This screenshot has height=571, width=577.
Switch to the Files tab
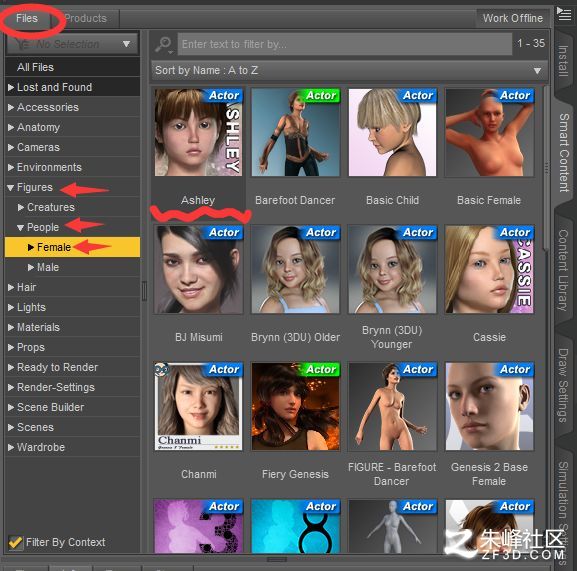pos(26,18)
